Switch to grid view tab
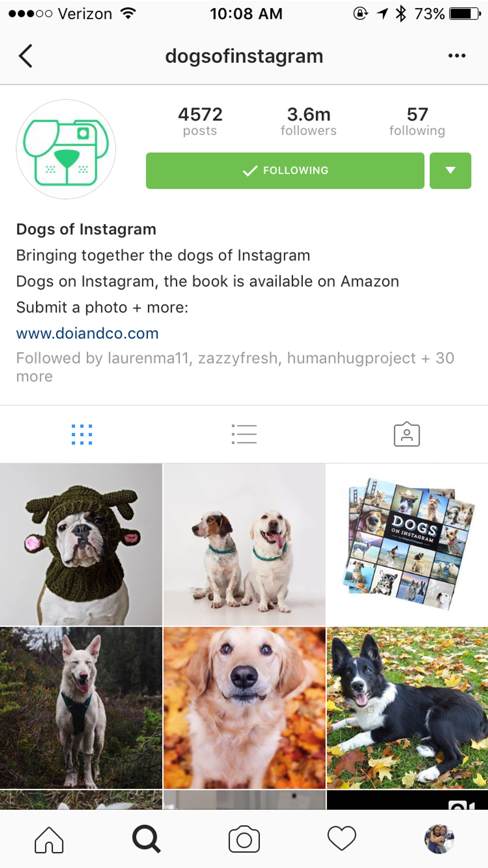This screenshot has width=488, height=868. pyautogui.click(x=82, y=434)
